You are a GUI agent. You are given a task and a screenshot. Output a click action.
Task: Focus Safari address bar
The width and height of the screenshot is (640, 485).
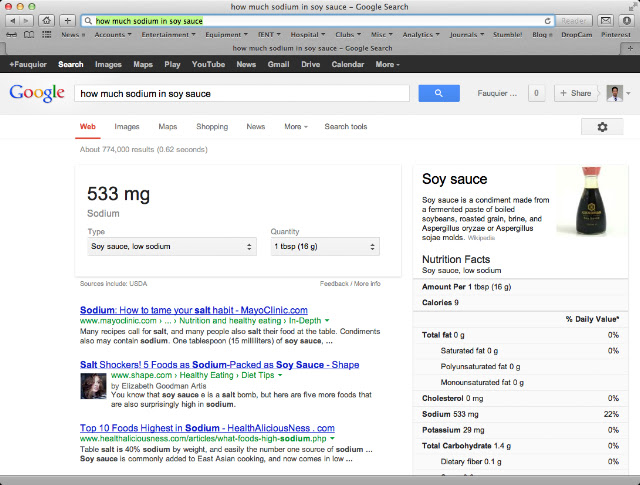click(316, 21)
